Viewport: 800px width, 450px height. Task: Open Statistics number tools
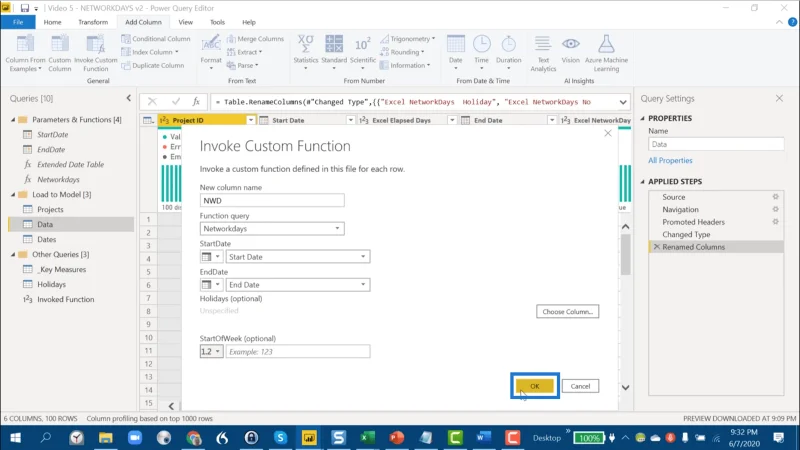pos(306,53)
